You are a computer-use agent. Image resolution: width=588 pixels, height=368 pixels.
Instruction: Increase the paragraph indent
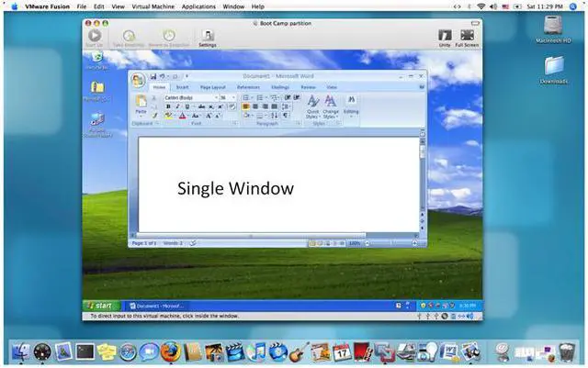(297, 98)
